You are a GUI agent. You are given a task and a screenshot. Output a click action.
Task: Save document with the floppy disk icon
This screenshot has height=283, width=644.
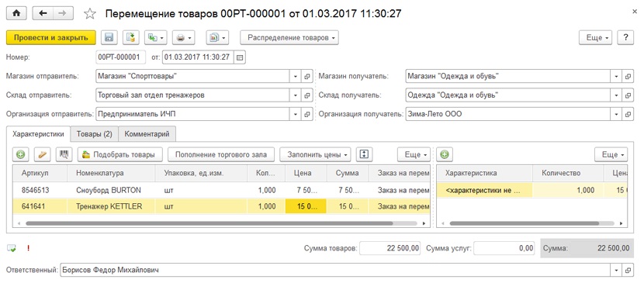click(109, 38)
